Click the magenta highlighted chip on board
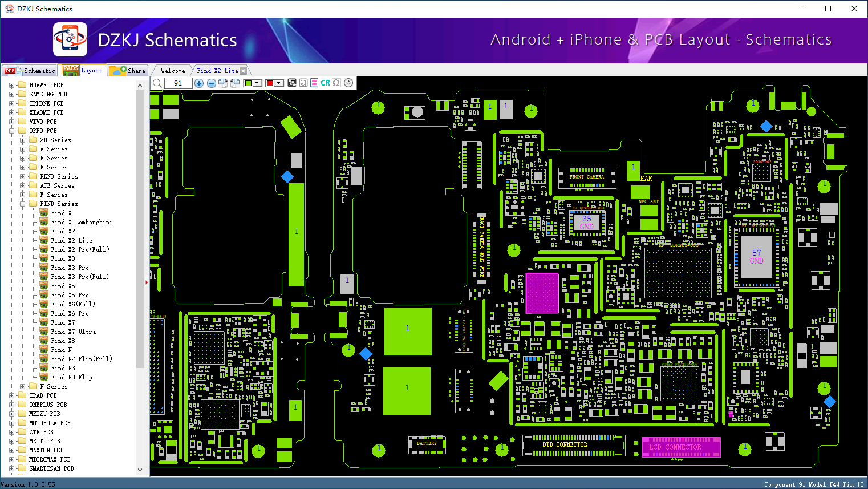The image size is (868, 489). 542,293
